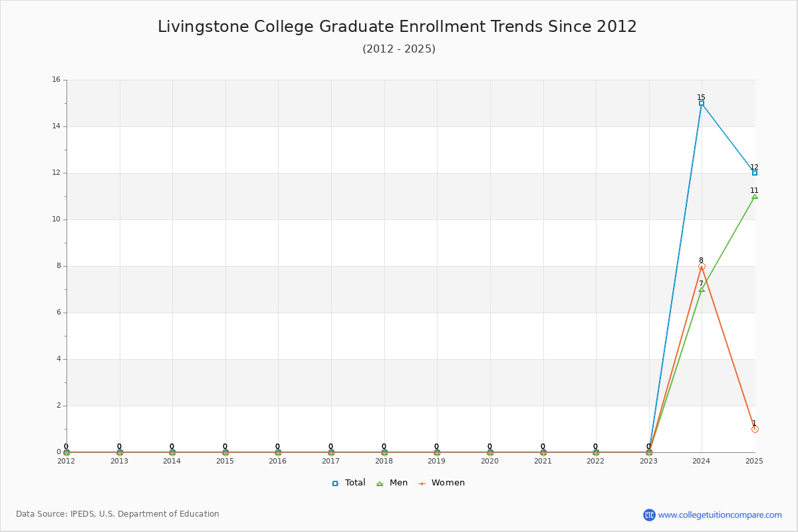This screenshot has width=798, height=532.
Task: Open the collegetuitioncompare.com link
Action: pos(720,515)
